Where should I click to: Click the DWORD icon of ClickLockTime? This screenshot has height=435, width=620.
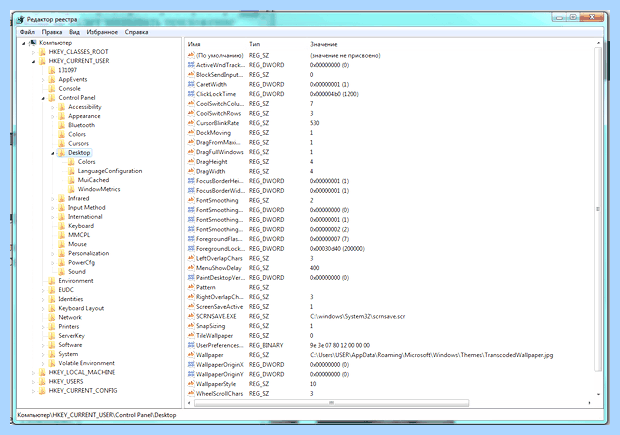[191, 94]
